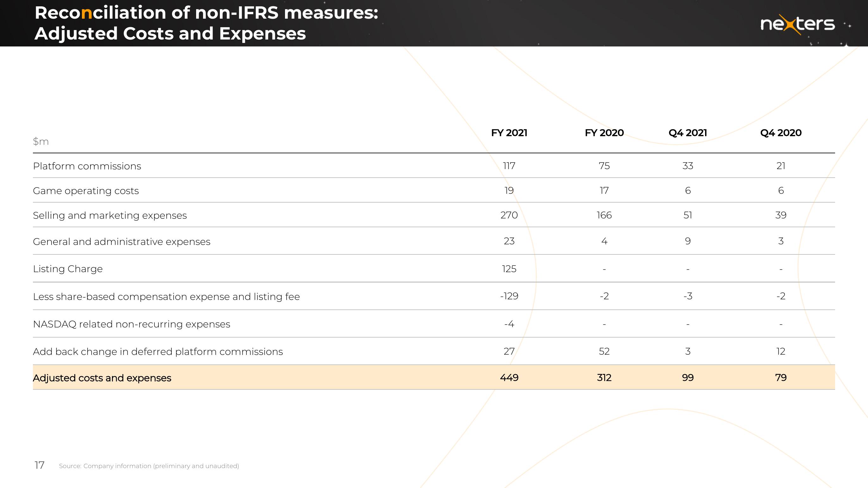Select the 'Game operating costs' row label
The width and height of the screenshot is (868, 488).
point(86,191)
